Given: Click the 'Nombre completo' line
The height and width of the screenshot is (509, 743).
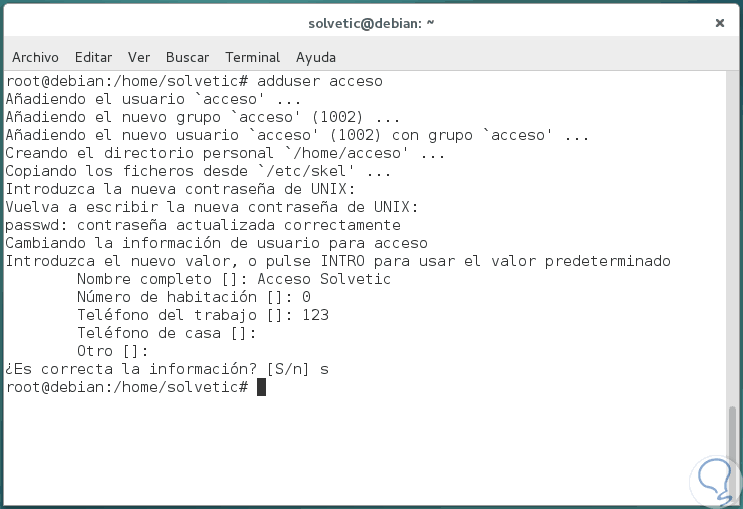Looking at the screenshot, I should (x=233, y=279).
